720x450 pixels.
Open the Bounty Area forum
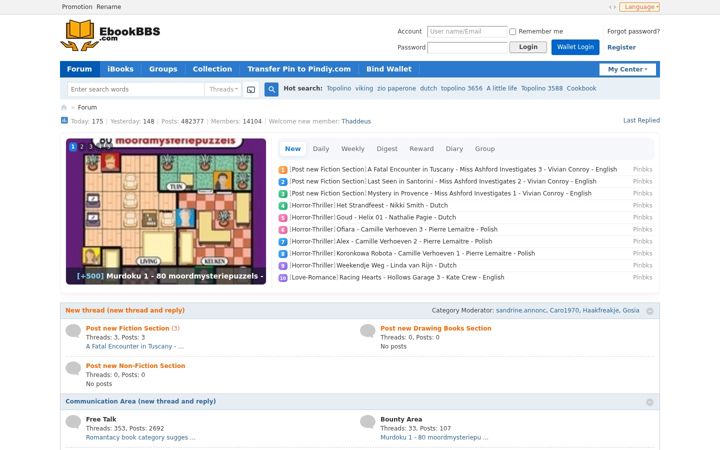coord(401,419)
